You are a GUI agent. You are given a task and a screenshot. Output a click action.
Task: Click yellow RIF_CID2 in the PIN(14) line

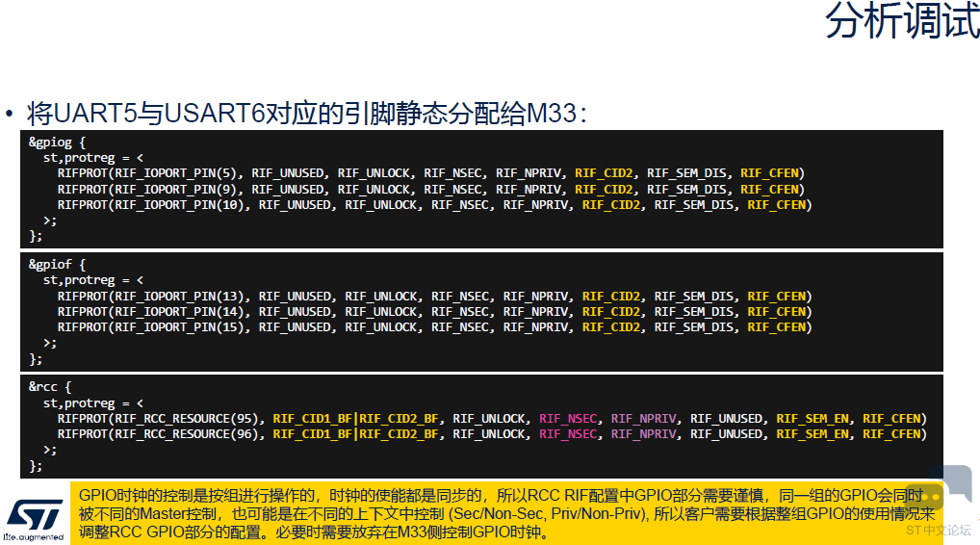(611, 312)
